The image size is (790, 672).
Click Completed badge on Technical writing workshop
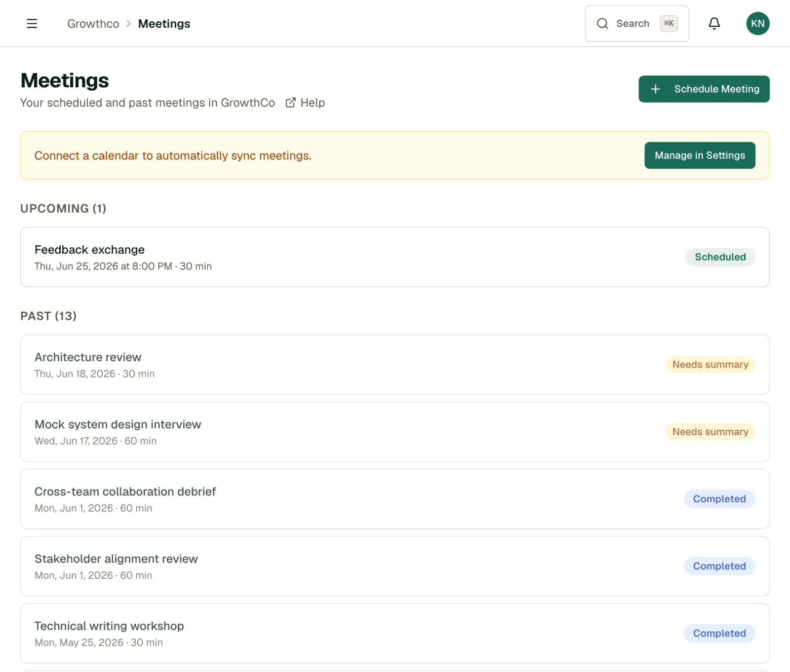(719, 633)
